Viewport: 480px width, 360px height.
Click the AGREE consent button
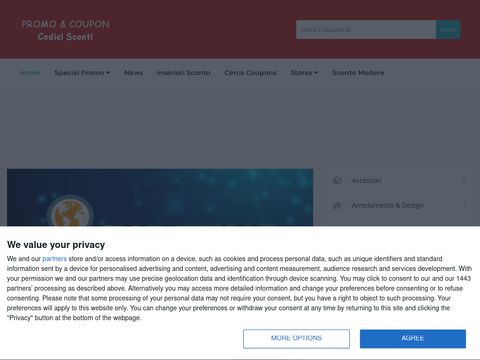413,339
